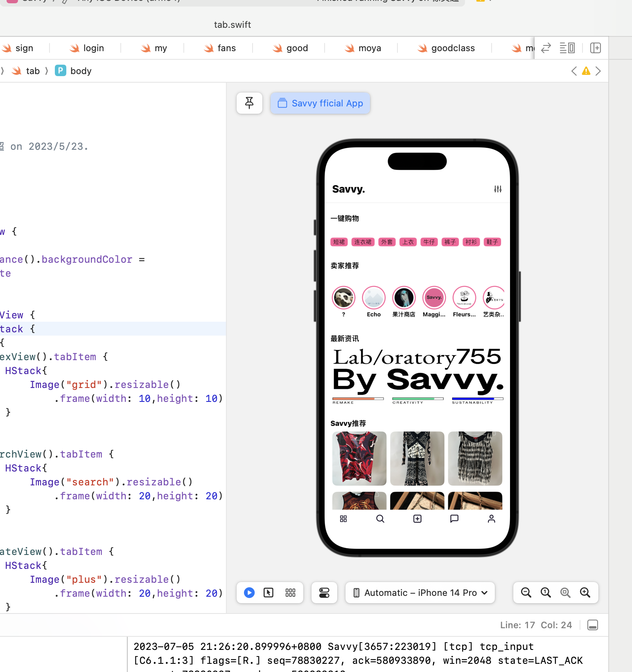The height and width of the screenshot is (672, 632).
Task: Go to next issue chevron
Action: (598, 71)
